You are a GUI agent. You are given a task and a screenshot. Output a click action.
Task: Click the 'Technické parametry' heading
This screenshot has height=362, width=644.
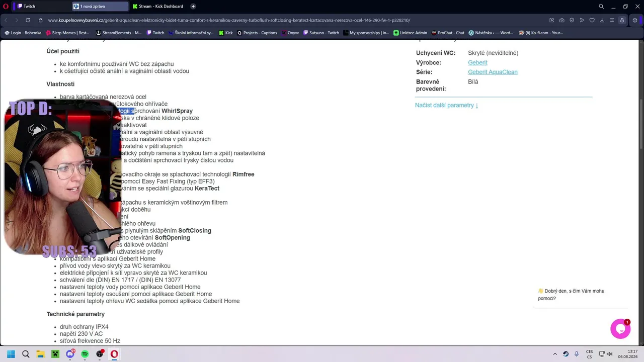click(x=76, y=314)
